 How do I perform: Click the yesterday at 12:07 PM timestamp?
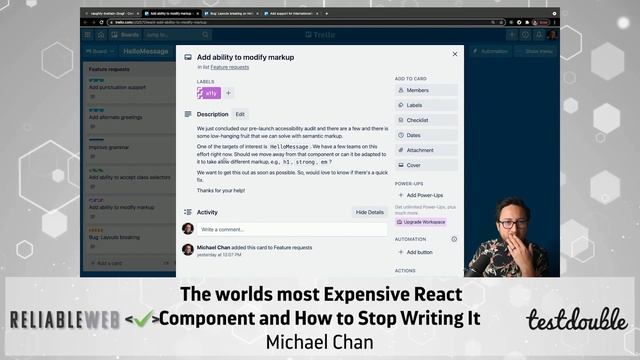(x=219, y=255)
